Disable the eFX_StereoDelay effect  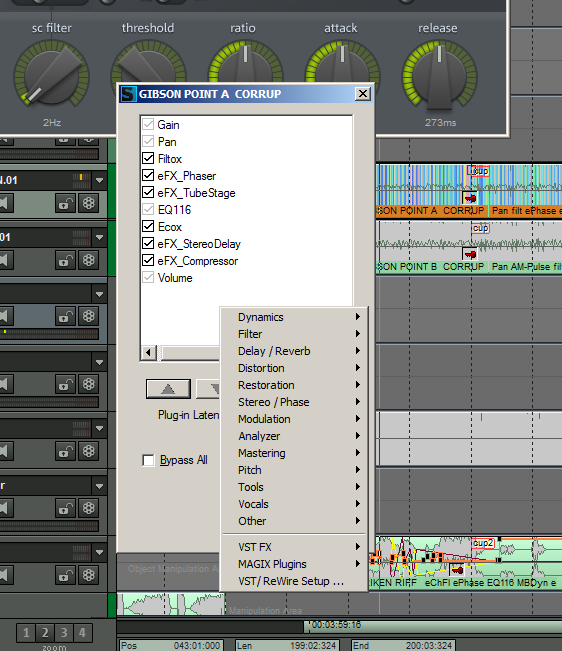148,243
